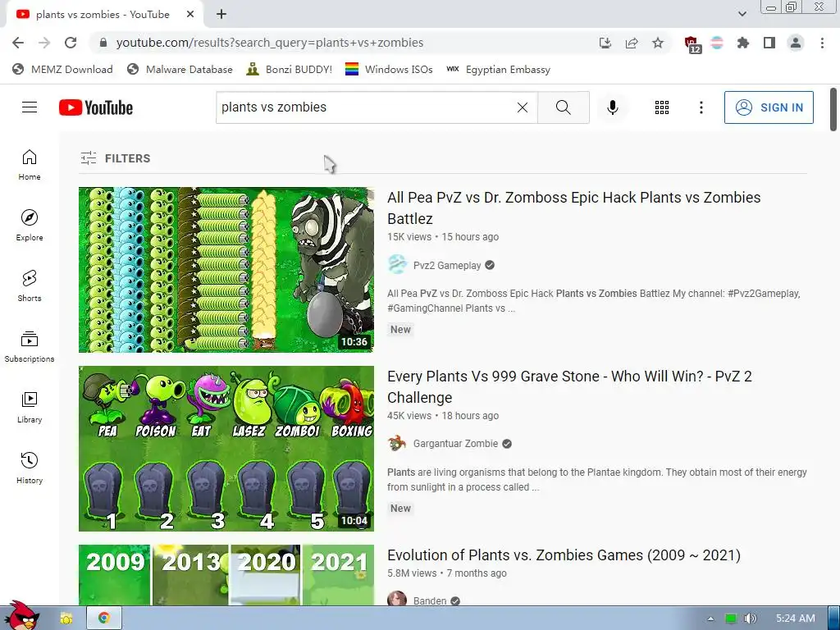Open History in the sidebar
The width and height of the screenshot is (840, 630).
[30, 468]
